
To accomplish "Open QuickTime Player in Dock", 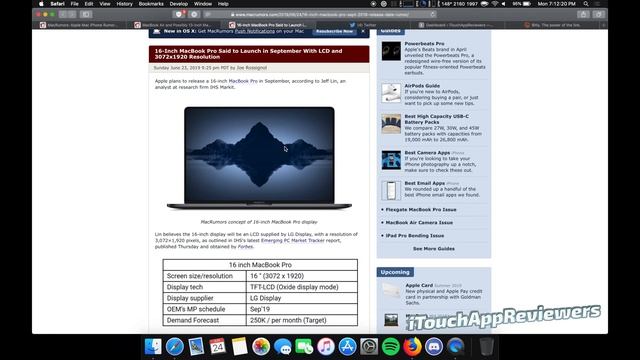I will coord(456,347).
